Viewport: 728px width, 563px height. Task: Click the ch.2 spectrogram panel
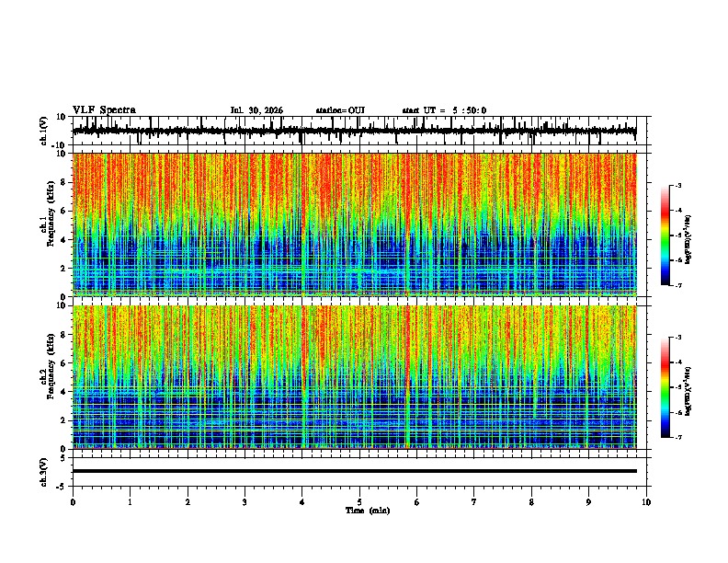[x=355, y=377]
